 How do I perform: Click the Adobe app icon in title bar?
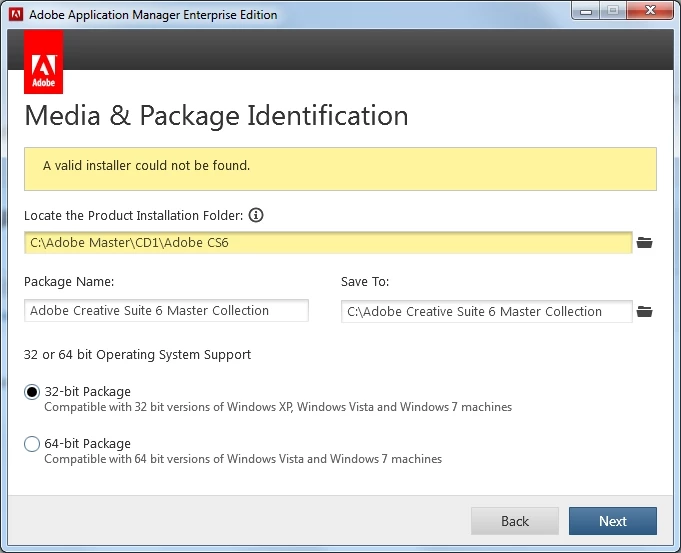[x=16, y=14]
